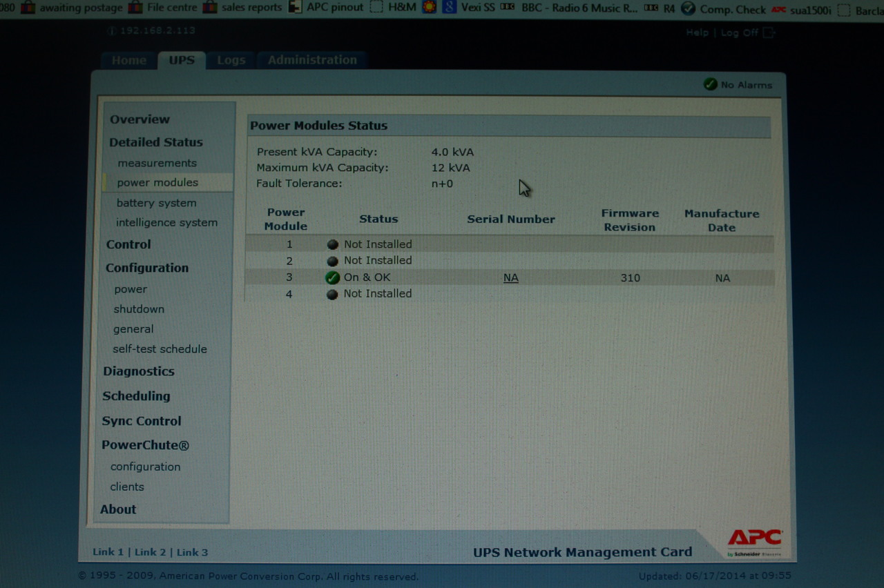Click the Log Off link

point(740,32)
